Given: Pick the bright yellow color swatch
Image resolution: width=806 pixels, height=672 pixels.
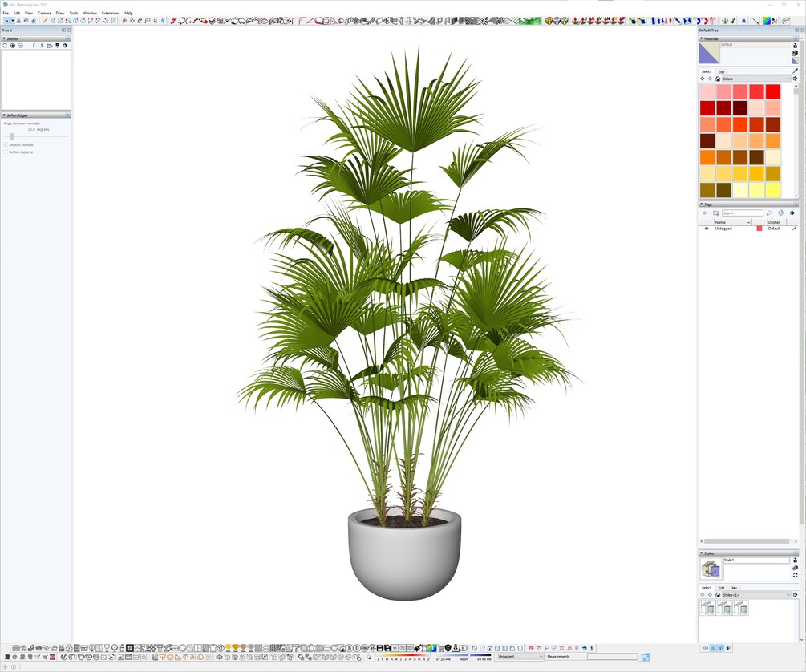Looking at the screenshot, I should [772, 190].
